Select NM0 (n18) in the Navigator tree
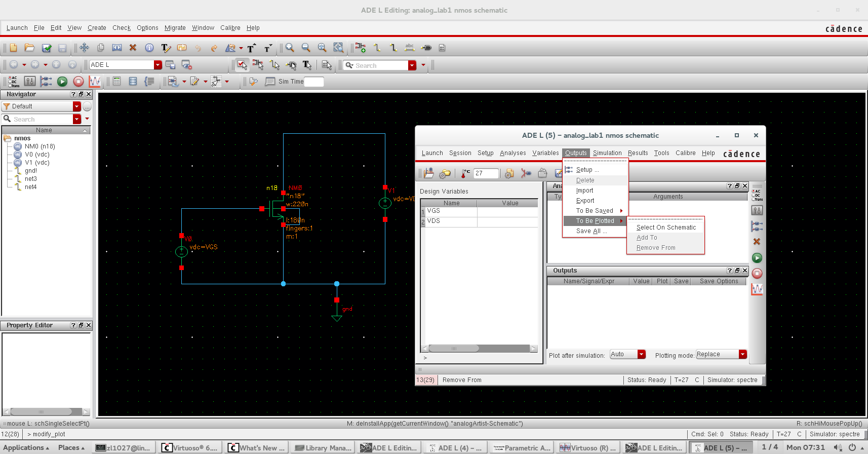The image size is (868, 454). pyautogui.click(x=40, y=146)
